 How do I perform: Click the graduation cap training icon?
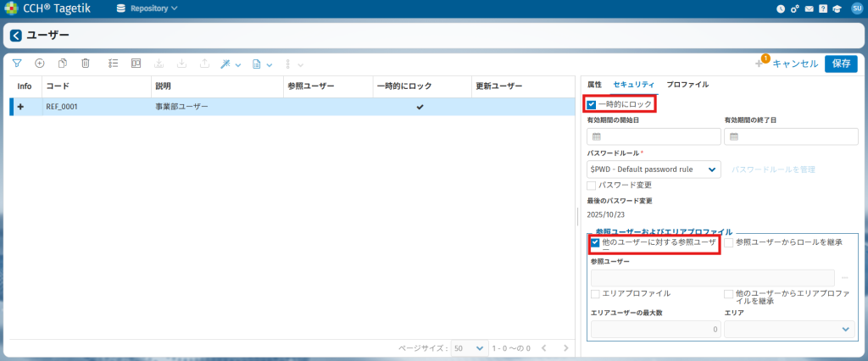pos(837,8)
